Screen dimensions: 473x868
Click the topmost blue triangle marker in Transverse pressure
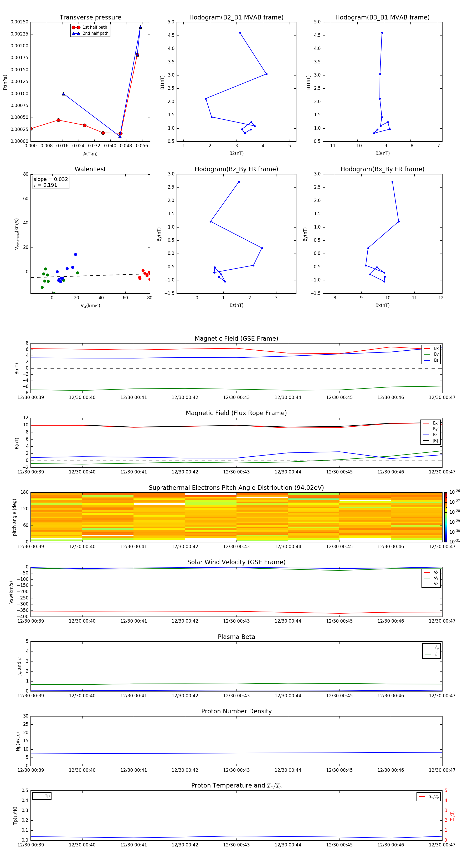point(140,27)
